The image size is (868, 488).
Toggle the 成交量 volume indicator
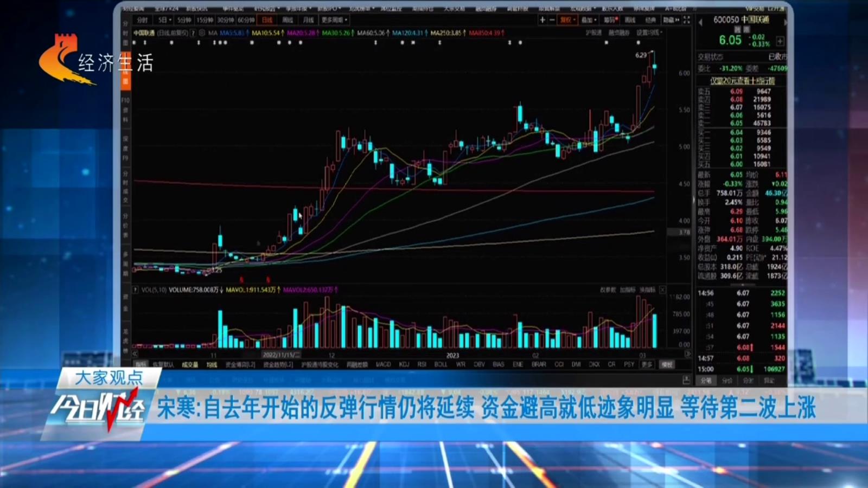click(190, 365)
